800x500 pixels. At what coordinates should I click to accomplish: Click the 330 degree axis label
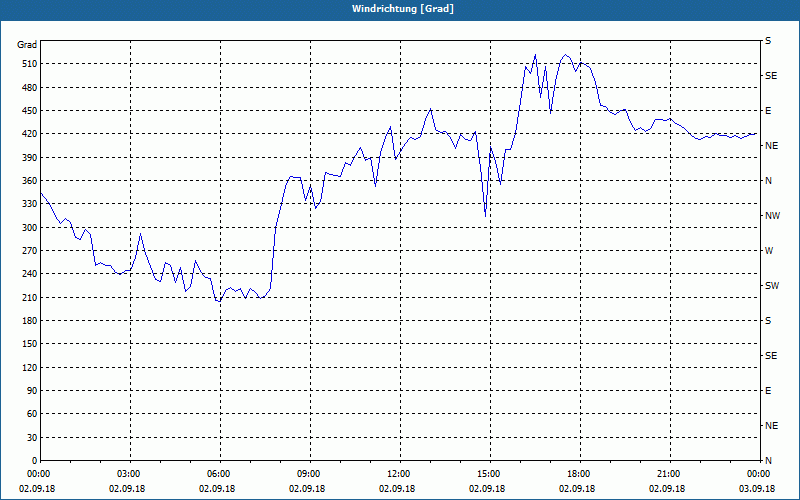click(x=29, y=204)
